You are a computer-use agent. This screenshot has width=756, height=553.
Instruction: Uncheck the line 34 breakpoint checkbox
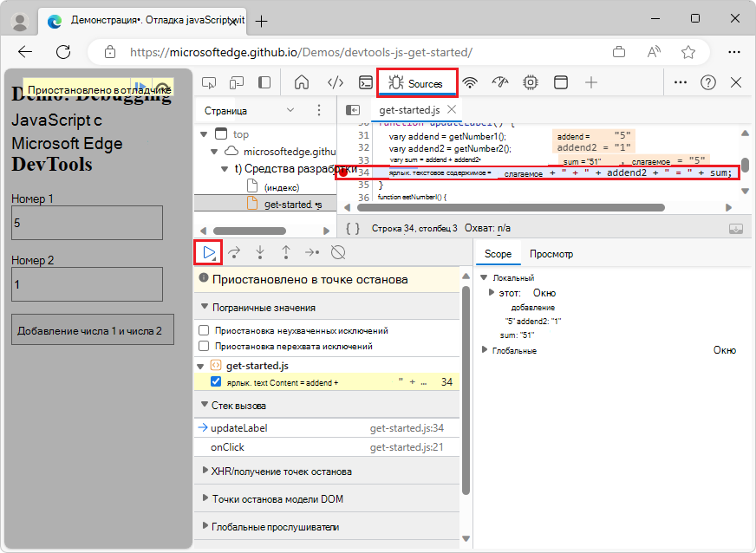click(216, 382)
